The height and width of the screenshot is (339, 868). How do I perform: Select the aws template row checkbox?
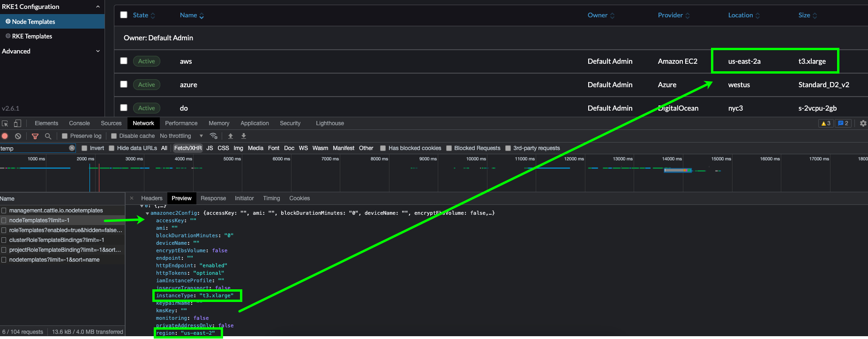pyautogui.click(x=124, y=61)
